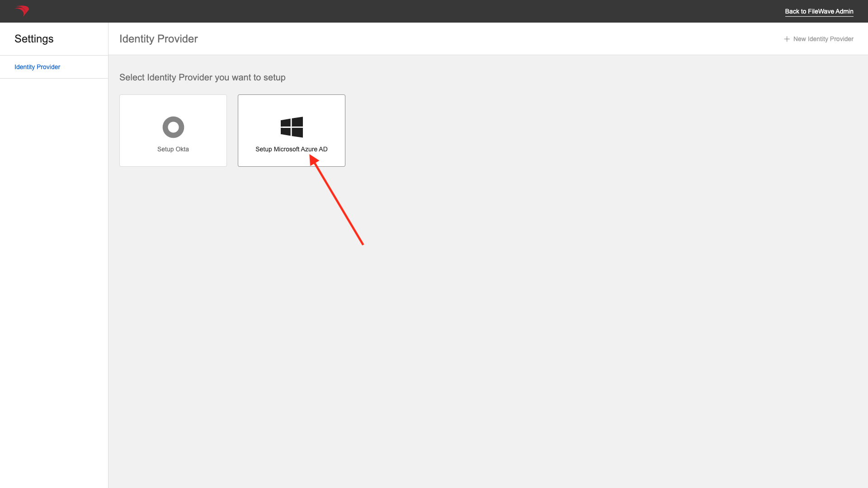Click the plus icon for new provider
Viewport: 868px width, 488px height.
(787, 39)
